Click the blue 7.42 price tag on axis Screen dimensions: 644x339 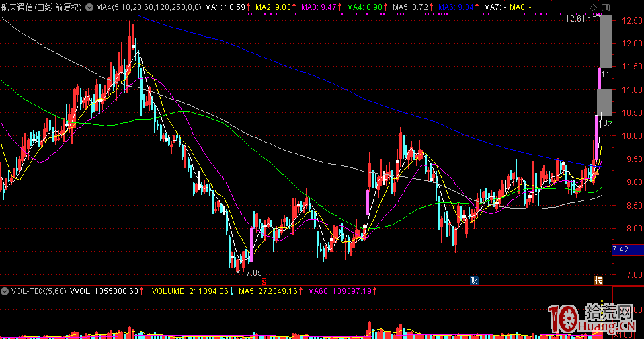pyautogui.click(x=628, y=250)
